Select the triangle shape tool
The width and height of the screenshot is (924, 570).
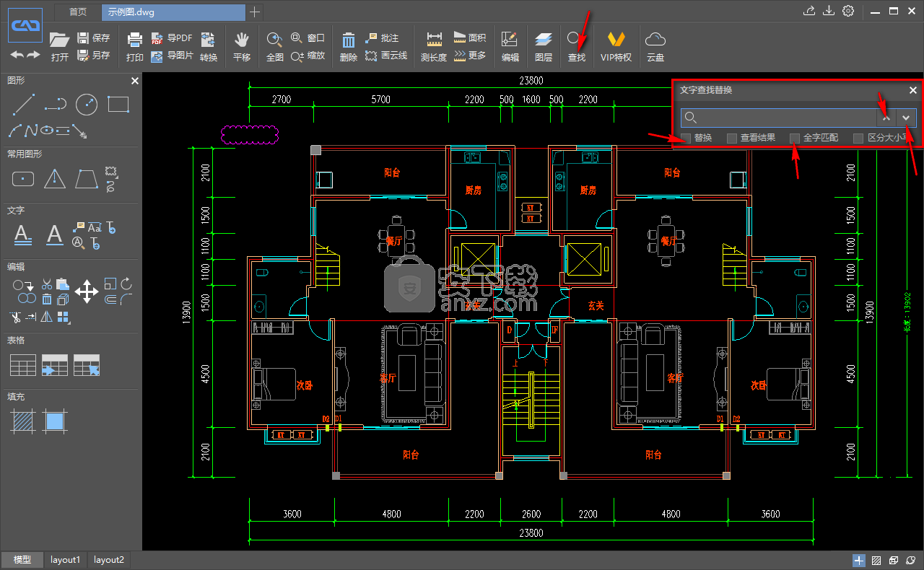tap(55, 178)
